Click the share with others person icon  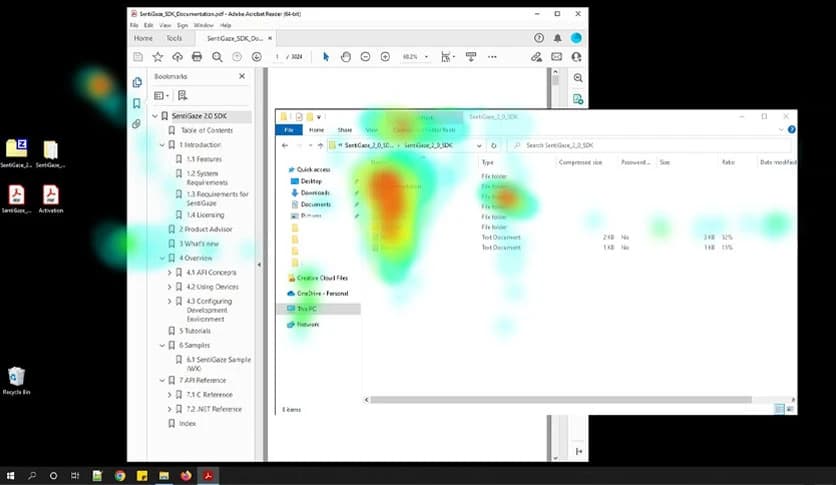[576, 56]
